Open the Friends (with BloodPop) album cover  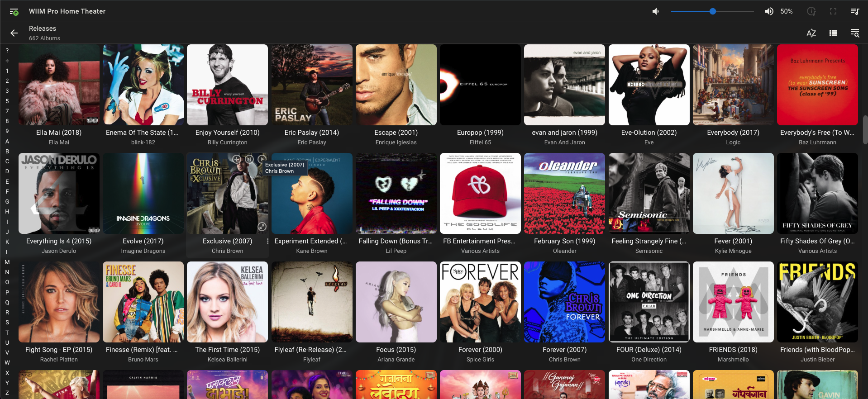817,302
